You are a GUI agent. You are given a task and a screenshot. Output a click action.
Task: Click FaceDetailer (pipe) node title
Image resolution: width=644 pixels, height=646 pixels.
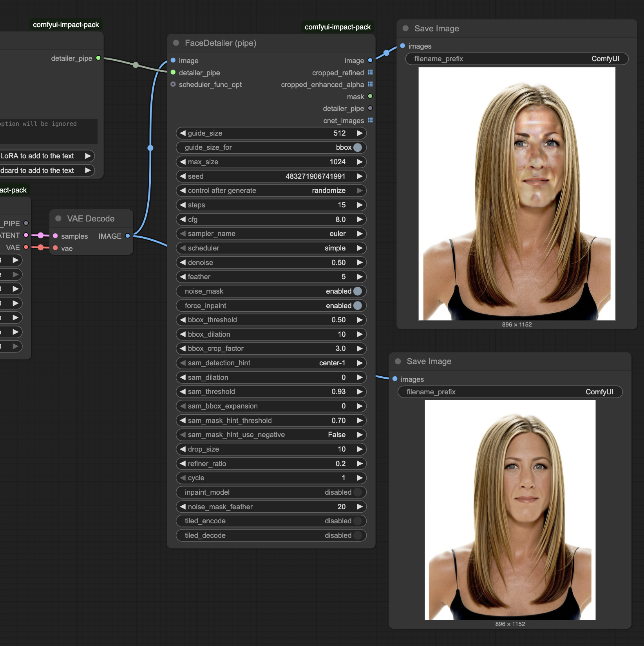pos(221,43)
